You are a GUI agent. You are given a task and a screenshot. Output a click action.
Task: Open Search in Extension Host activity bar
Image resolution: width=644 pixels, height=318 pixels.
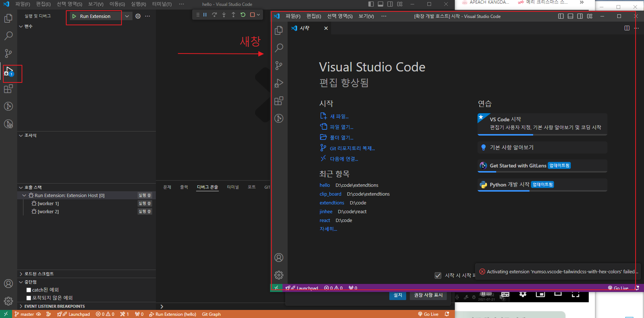[x=279, y=48]
